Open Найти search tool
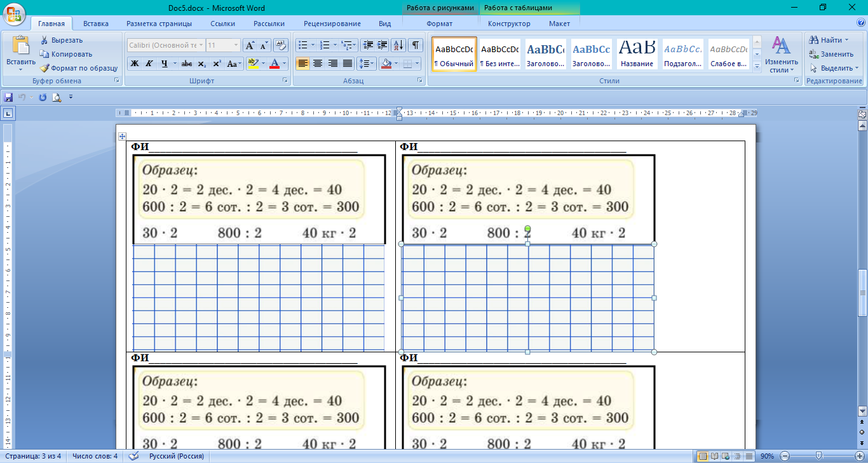The image size is (868, 463). 829,40
